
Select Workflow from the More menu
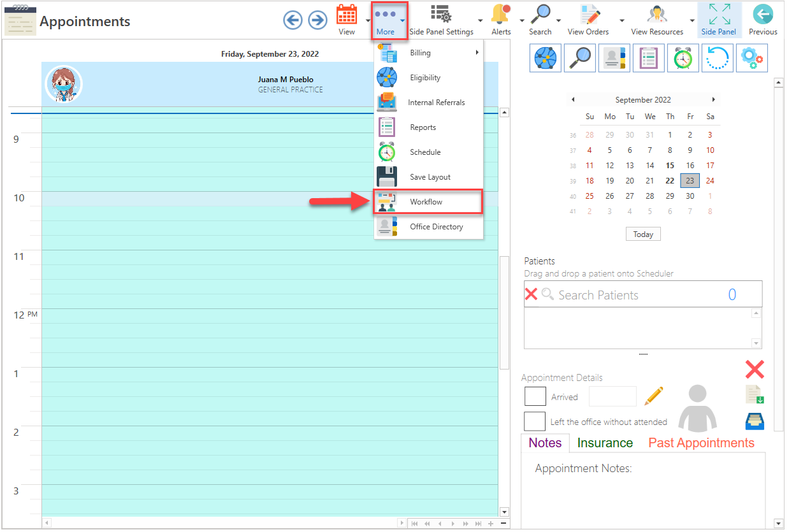tap(428, 201)
